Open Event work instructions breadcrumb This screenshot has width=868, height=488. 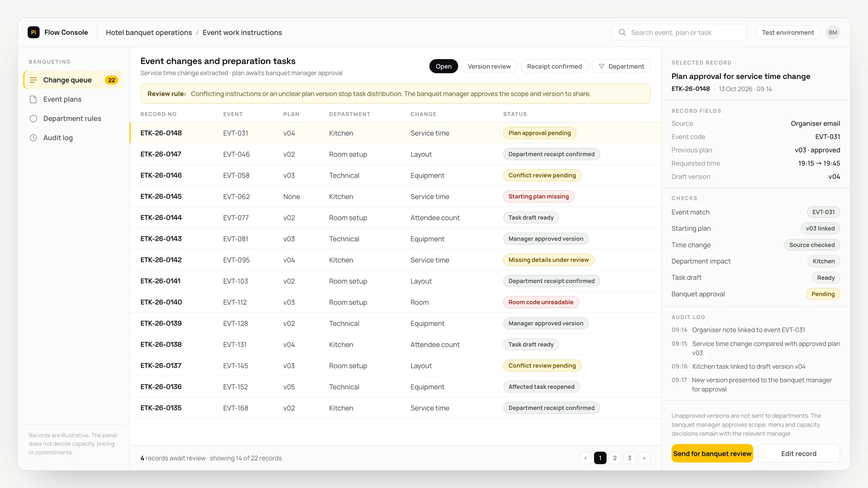242,33
